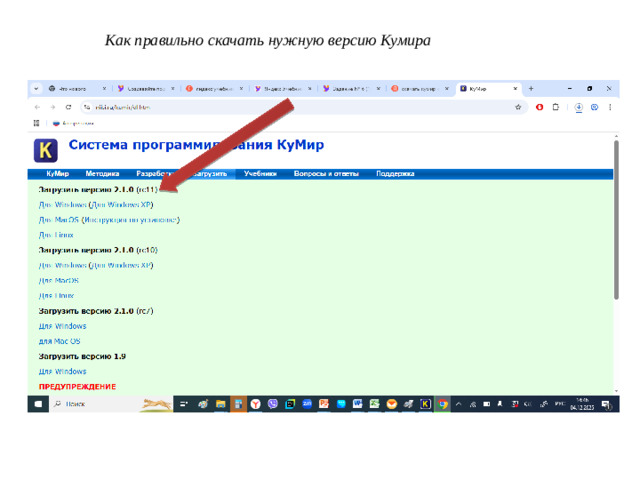Open the apps grid icon in bookmarks bar

pos(36,123)
